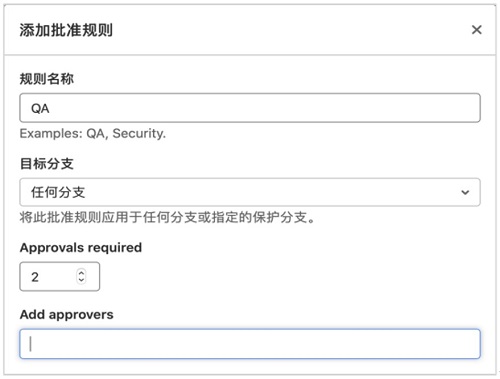
Task: Click the 规则名称 input containing QA
Action: pyautogui.click(x=250, y=108)
